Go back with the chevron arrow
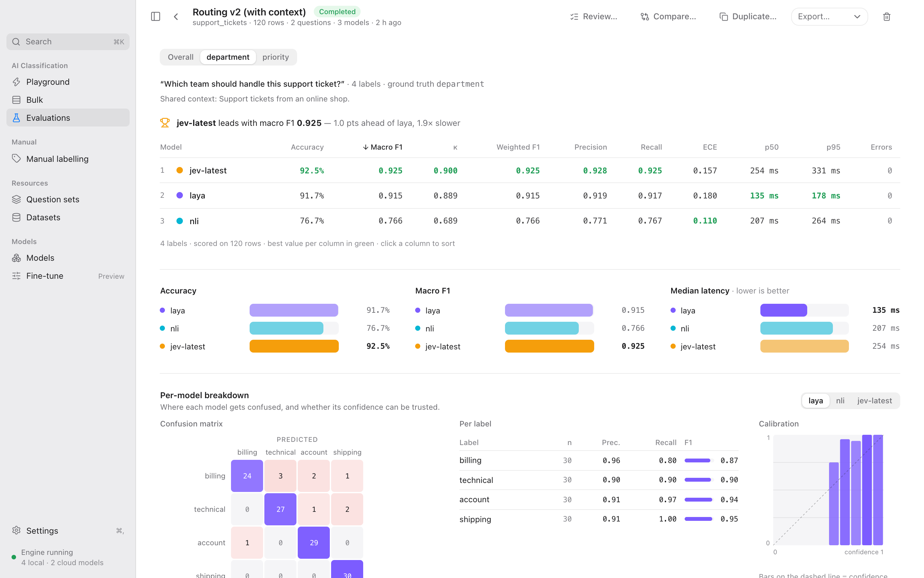Image resolution: width=924 pixels, height=578 pixels. point(176,16)
